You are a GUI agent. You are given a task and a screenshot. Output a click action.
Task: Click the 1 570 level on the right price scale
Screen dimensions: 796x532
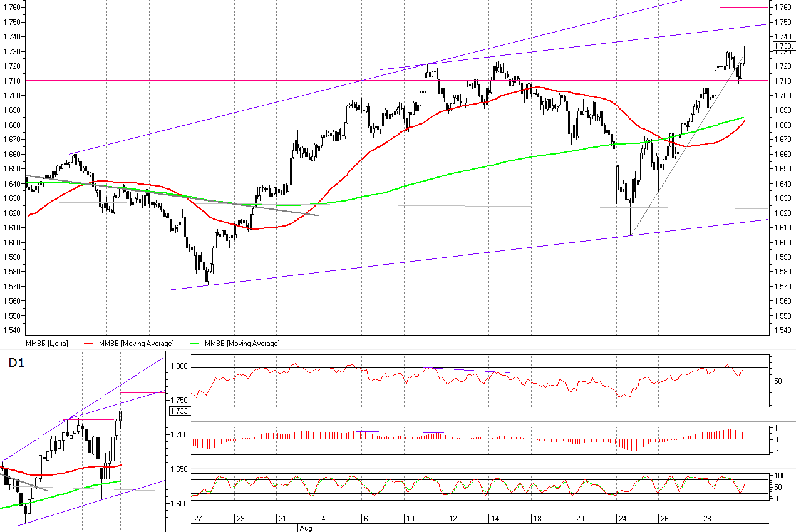[783, 287]
